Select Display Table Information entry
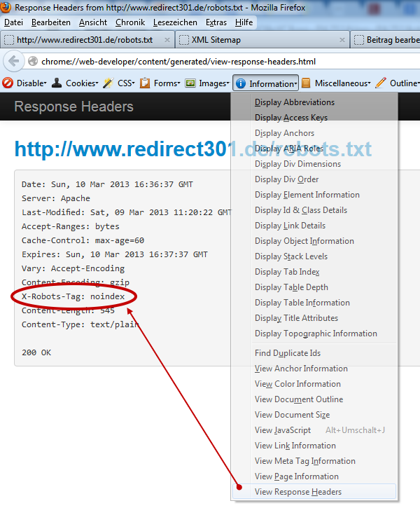 tap(314, 303)
